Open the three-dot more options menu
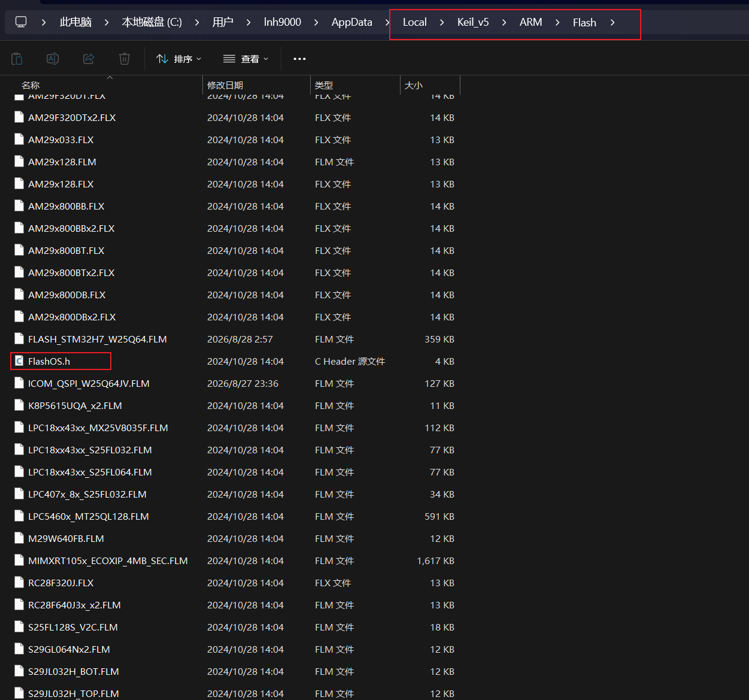749x700 pixels. (x=299, y=59)
